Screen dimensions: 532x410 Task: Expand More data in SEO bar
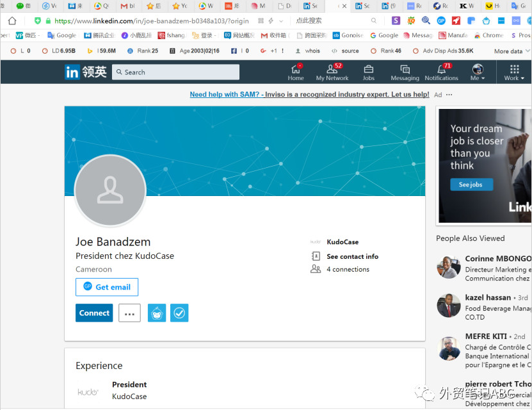coord(512,51)
